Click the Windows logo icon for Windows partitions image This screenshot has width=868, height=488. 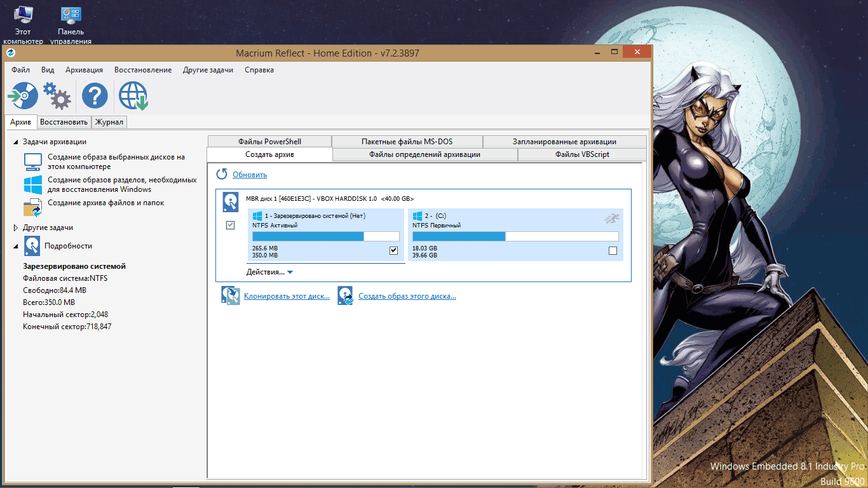point(32,184)
